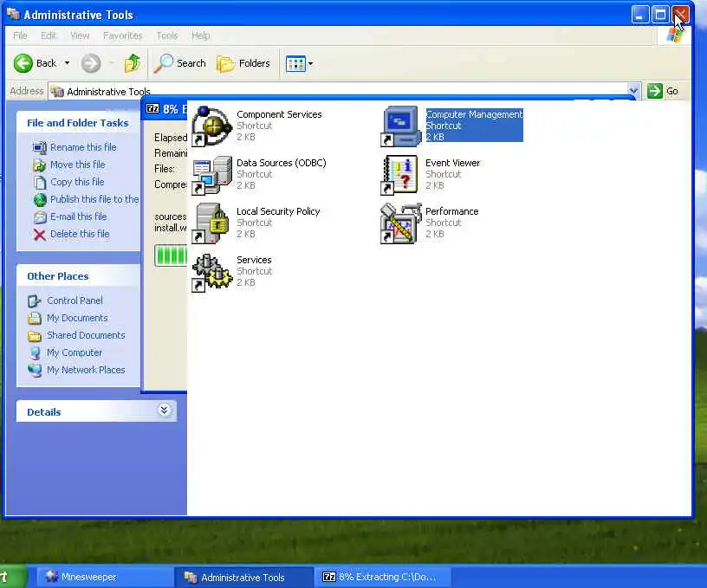This screenshot has height=588, width=707.
Task: Click the green Back arrow icon
Action: pyautogui.click(x=23, y=63)
